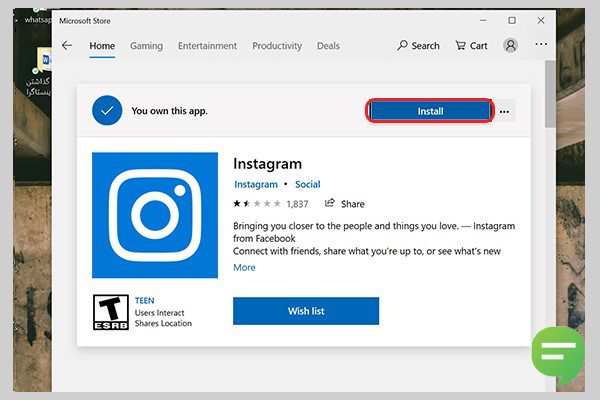Viewport: 600px width, 400px height.
Task: Open the star rating reviews
Action: (257, 203)
